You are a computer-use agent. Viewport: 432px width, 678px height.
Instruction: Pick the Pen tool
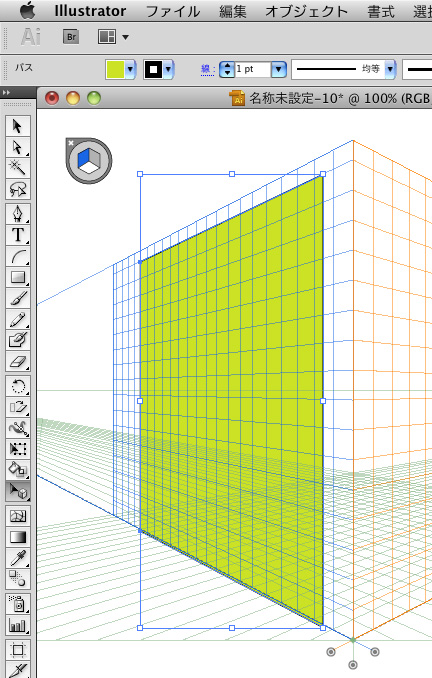18,214
